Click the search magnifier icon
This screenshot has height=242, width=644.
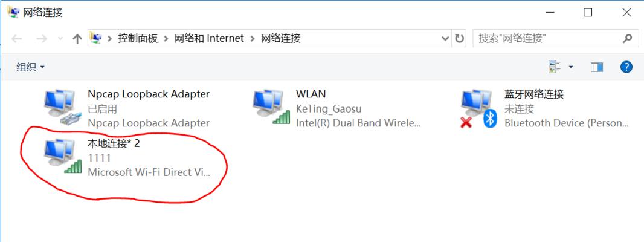tap(626, 39)
